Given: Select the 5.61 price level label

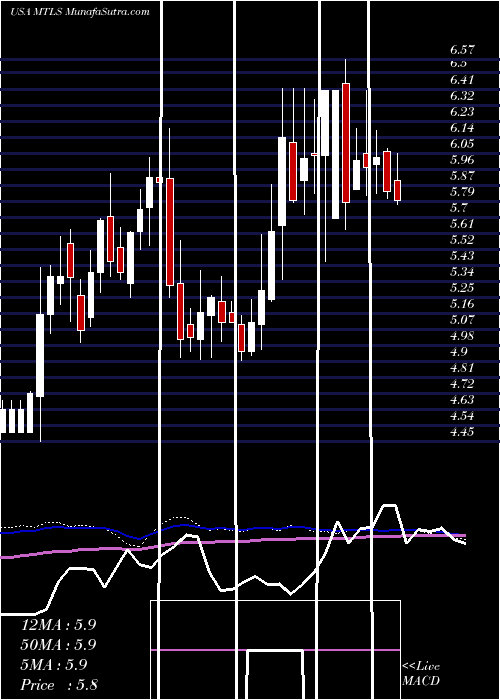Looking at the screenshot, I should [462, 224].
